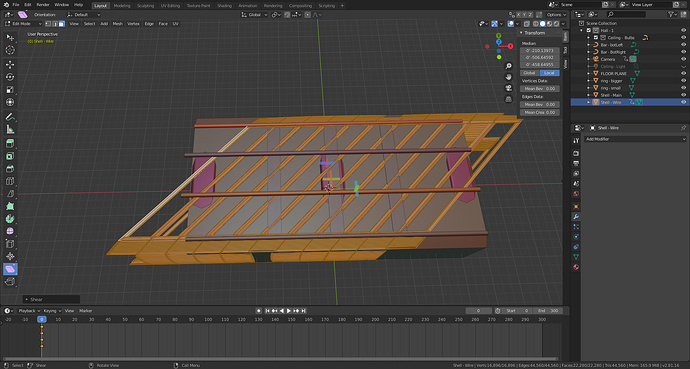690x369 pixels.
Task: Select the Spin tool
Action: pos(10,219)
